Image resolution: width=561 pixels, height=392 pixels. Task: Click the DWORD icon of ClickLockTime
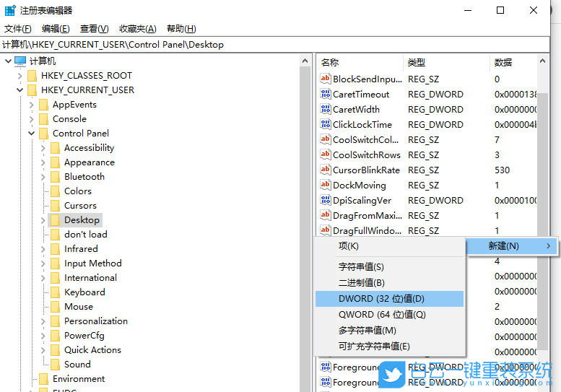pyautogui.click(x=325, y=124)
